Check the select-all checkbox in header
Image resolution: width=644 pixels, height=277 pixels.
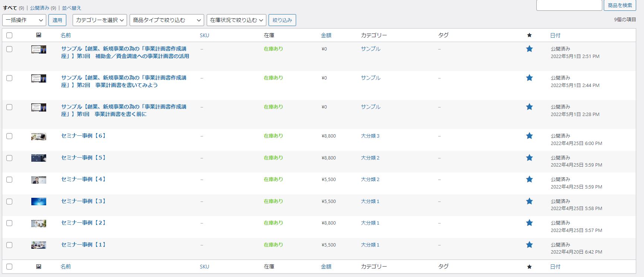pos(9,35)
